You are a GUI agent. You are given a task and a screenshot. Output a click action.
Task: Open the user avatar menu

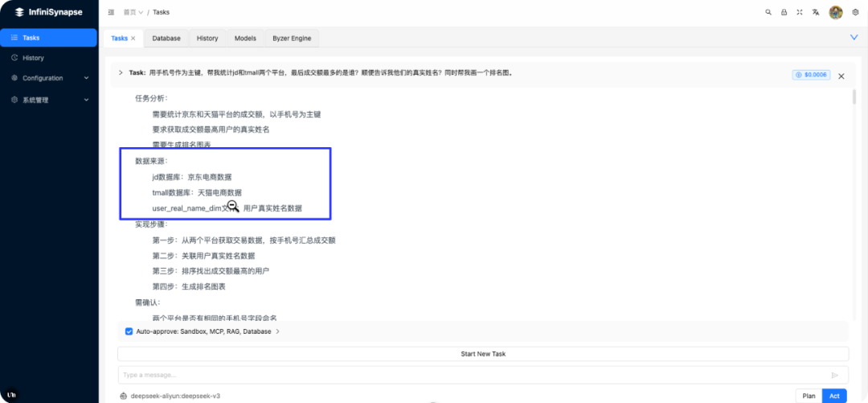click(835, 11)
